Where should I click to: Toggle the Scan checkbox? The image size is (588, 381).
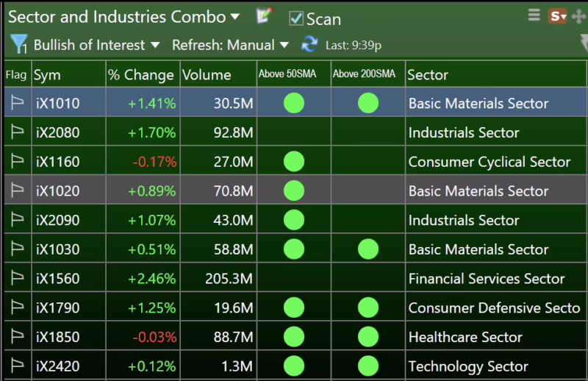296,18
